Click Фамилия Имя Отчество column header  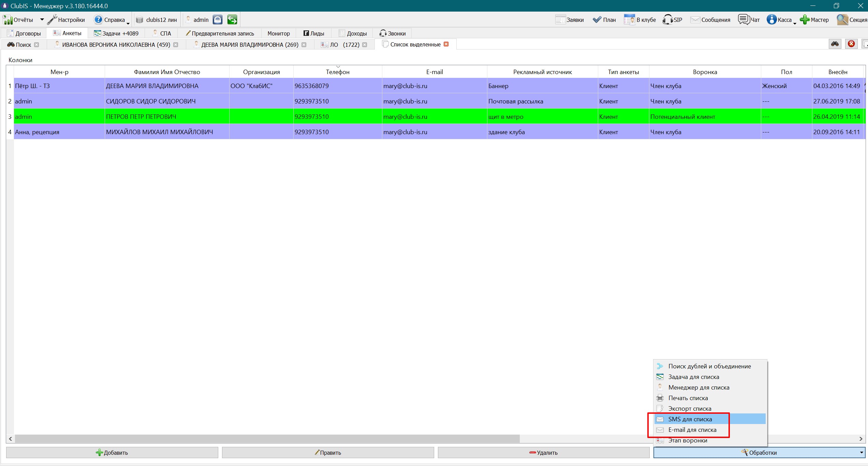tap(167, 72)
